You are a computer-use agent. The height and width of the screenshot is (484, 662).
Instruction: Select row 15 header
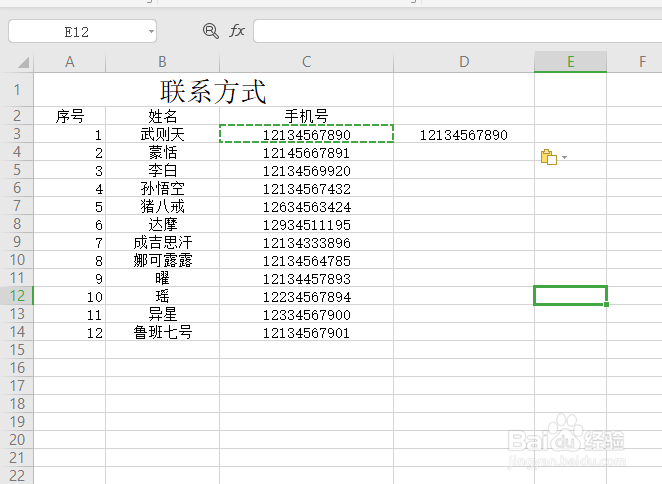click(17, 350)
